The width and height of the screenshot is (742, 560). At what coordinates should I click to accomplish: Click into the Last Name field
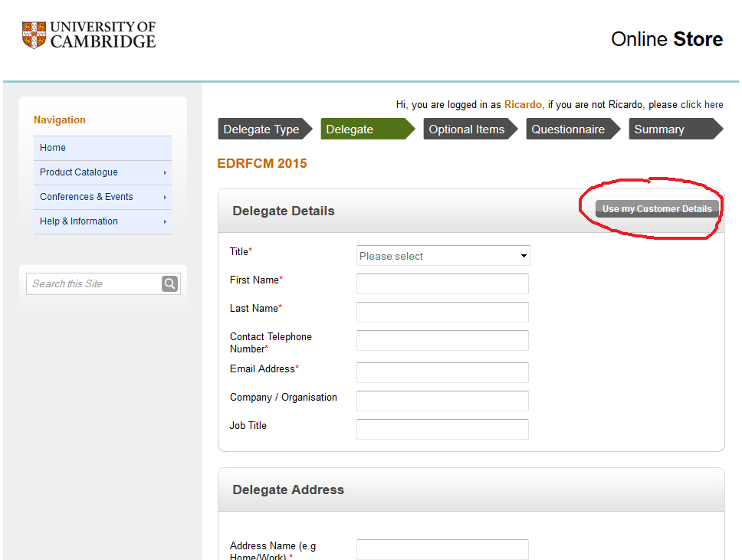pyautogui.click(x=442, y=312)
